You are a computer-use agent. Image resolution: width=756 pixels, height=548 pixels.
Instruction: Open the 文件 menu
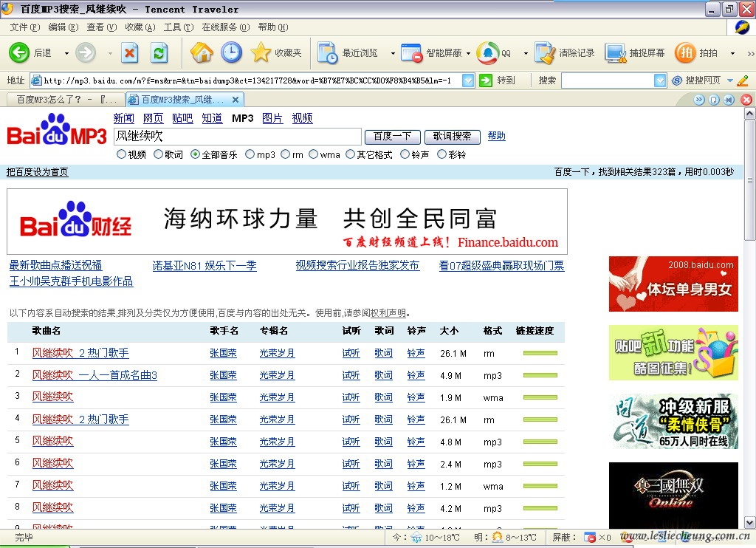25,27
